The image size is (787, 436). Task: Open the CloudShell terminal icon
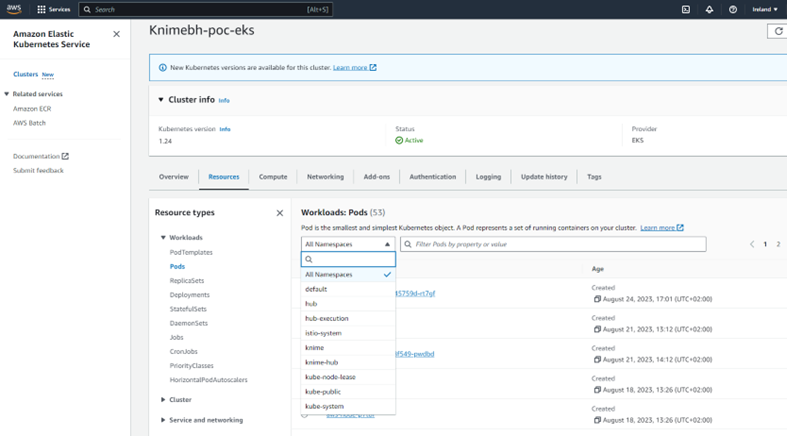tap(686, 10)
